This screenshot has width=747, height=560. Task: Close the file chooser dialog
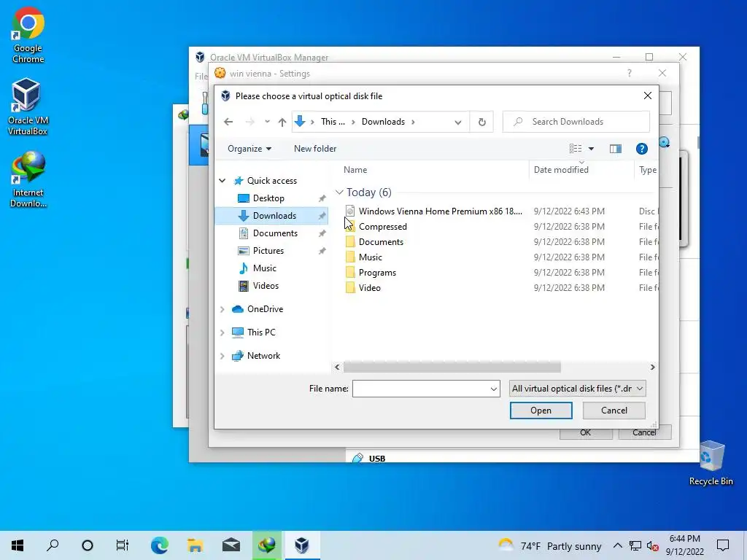[x=648, y=96]
